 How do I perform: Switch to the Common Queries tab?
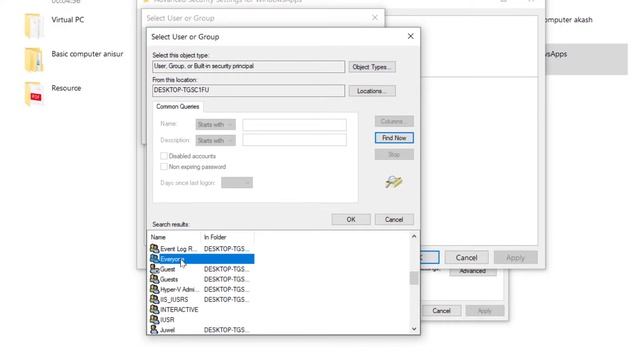coord(178,107)
